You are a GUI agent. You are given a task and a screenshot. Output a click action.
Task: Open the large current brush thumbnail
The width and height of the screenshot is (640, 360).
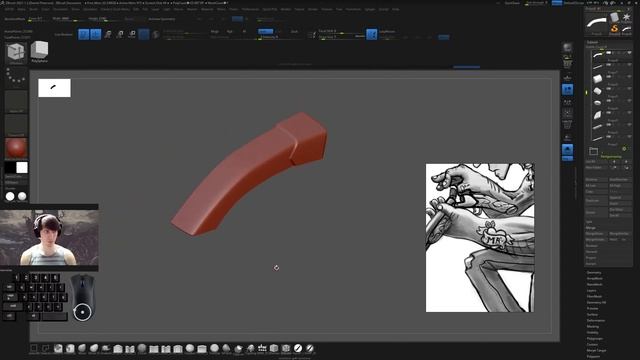(x=596, y=23)
